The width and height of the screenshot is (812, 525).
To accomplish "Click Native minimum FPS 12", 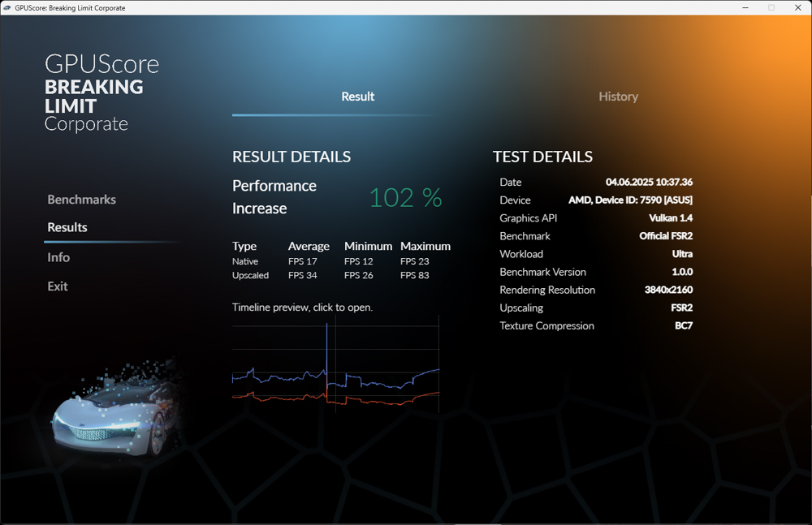I will click(358, 261).
